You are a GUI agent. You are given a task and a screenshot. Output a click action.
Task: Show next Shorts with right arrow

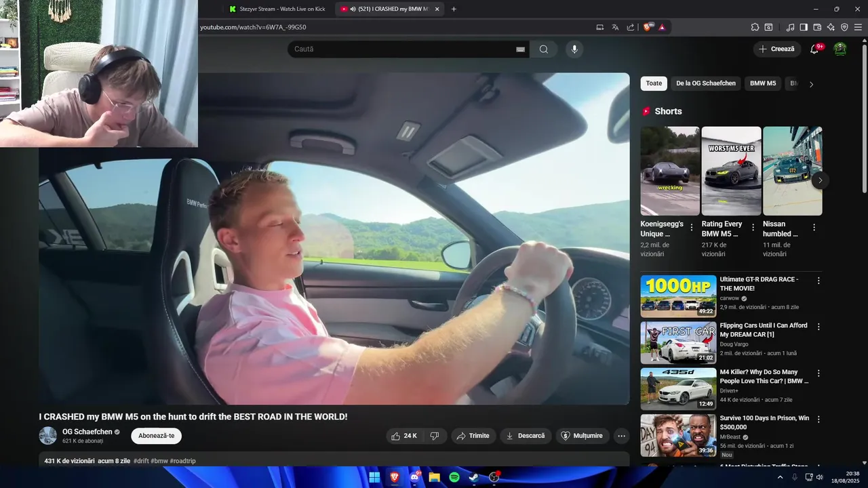pyautogui.click(x=820, y=180)
